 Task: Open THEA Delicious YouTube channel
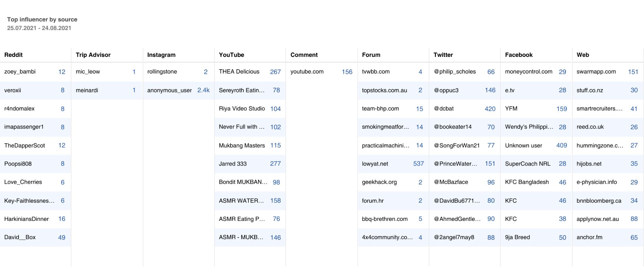point(239,72)
